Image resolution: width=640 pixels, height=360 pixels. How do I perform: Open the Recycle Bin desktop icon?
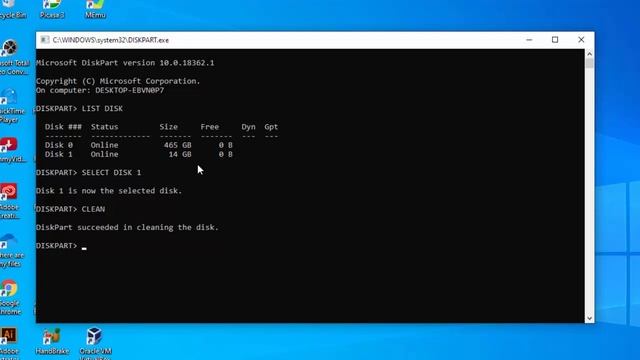pos(11,9)
